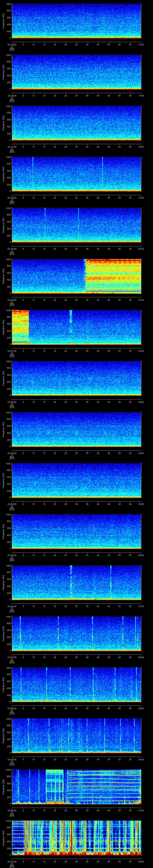Select the spectrogram starting at 22:22:00
The image size is (153, 868).
[x=77, y=378]
